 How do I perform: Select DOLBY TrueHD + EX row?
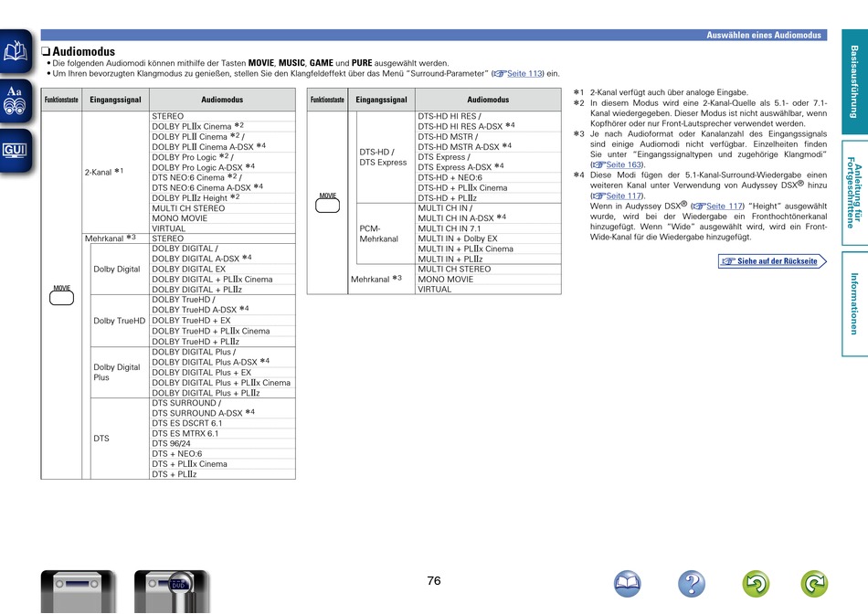pyautogui.click(x=222, y=321)
